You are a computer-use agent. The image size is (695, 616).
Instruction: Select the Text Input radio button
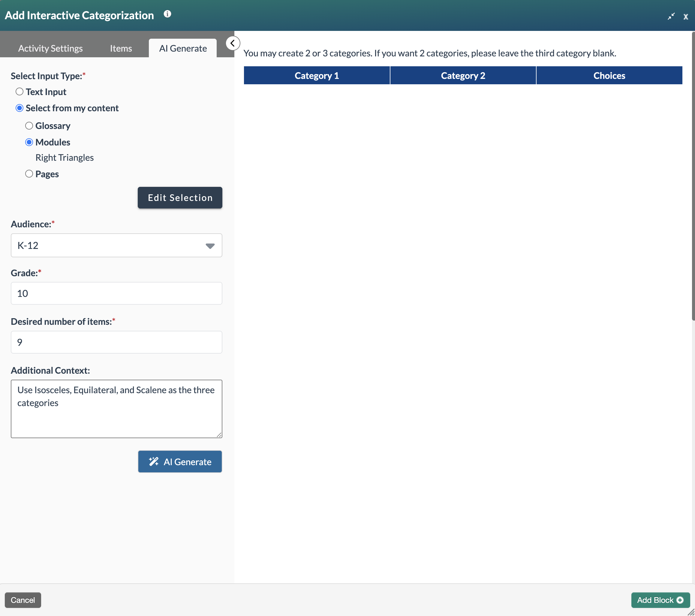[x=20, y=91]
